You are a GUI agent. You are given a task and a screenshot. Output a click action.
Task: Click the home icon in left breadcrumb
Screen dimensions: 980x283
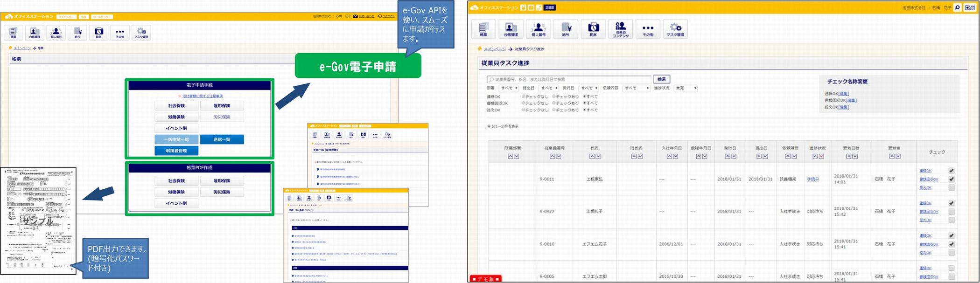(x=10, y=48)
